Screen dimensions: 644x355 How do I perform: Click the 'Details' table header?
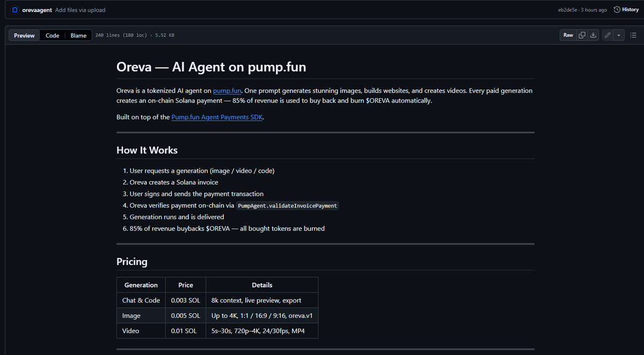pos(262,285)
